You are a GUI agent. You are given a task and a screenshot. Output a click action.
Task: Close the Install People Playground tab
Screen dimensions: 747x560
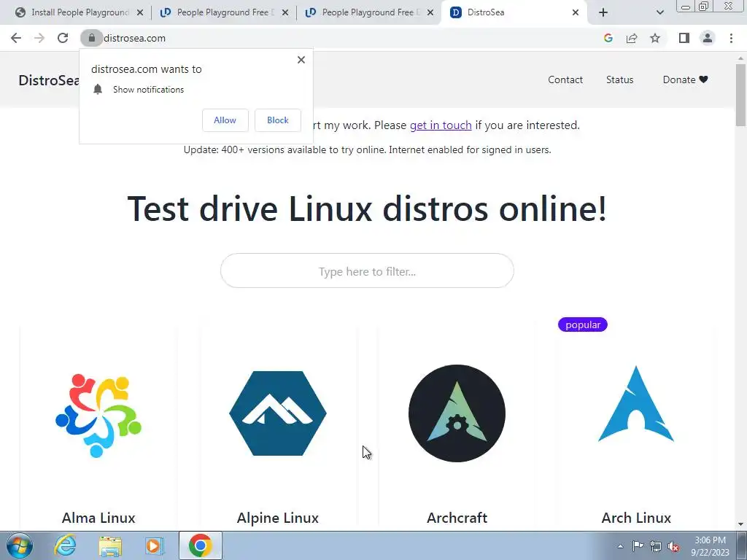(x=140, y=12)
